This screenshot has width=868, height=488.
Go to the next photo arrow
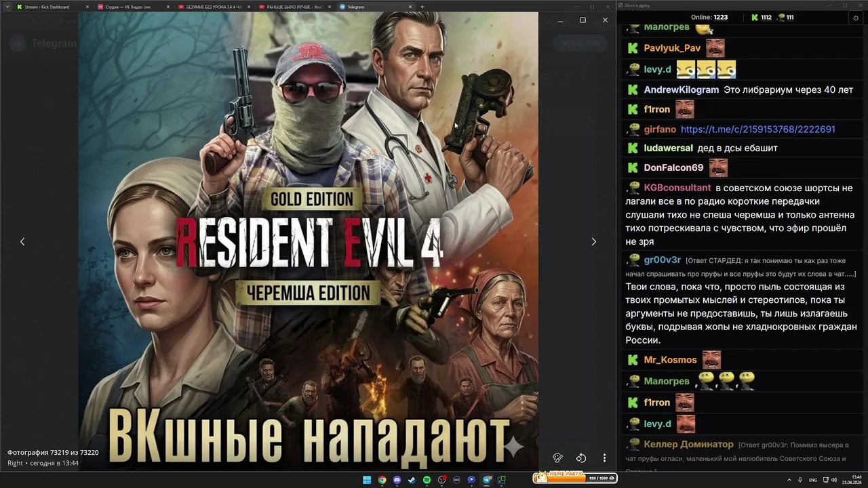(x=594, y=241)
